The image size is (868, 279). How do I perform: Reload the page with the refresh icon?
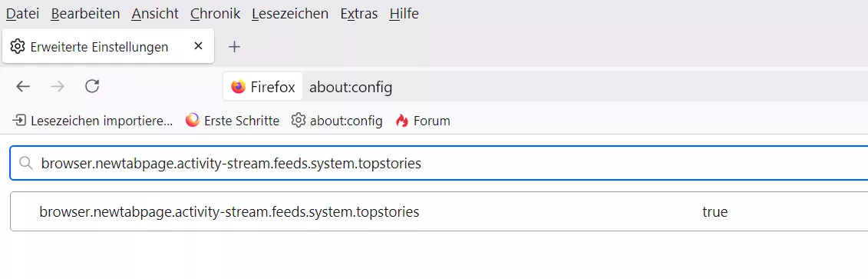pyautogui.click(x=92, y=86)
